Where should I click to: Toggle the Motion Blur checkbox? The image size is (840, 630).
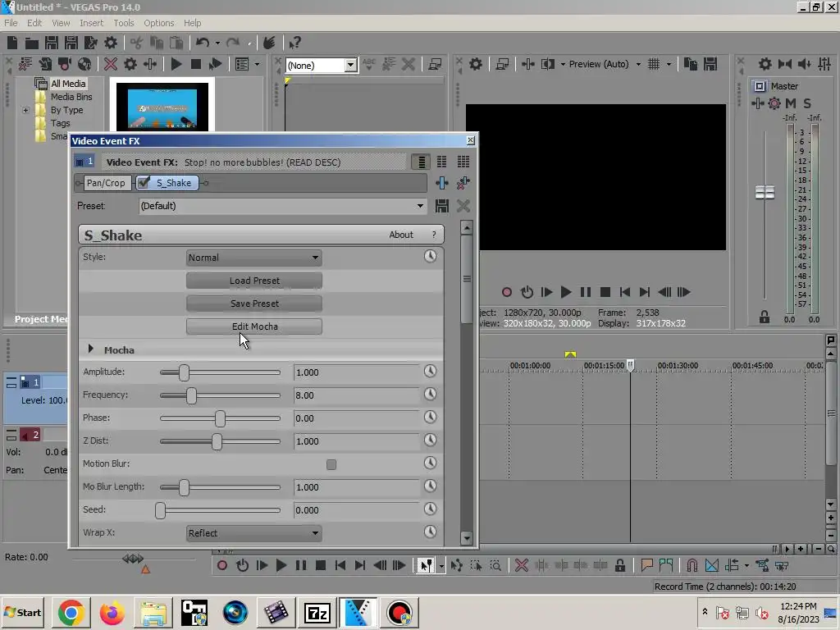tap(331, 464)
